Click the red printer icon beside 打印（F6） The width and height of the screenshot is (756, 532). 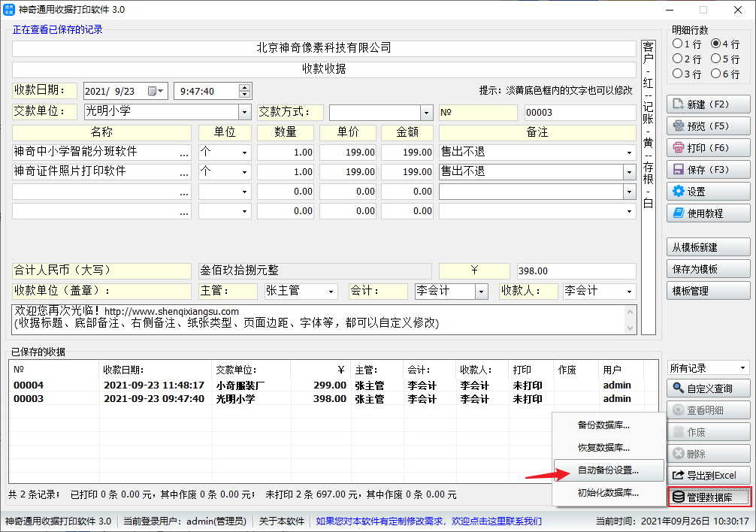[679, 147]
